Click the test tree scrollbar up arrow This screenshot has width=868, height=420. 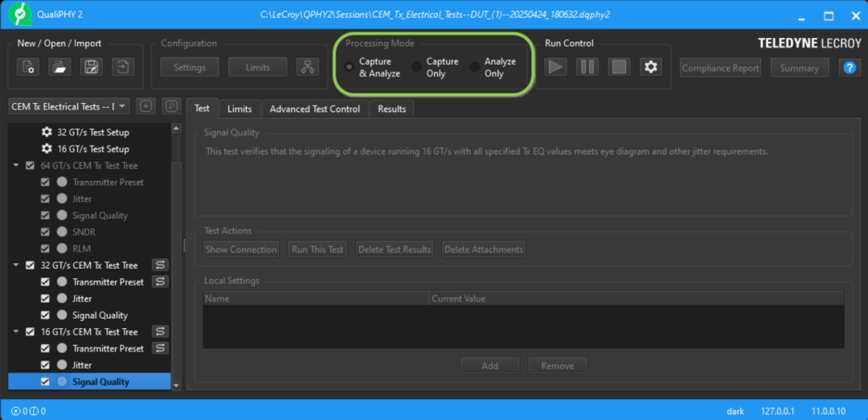[x=177, y=129]
